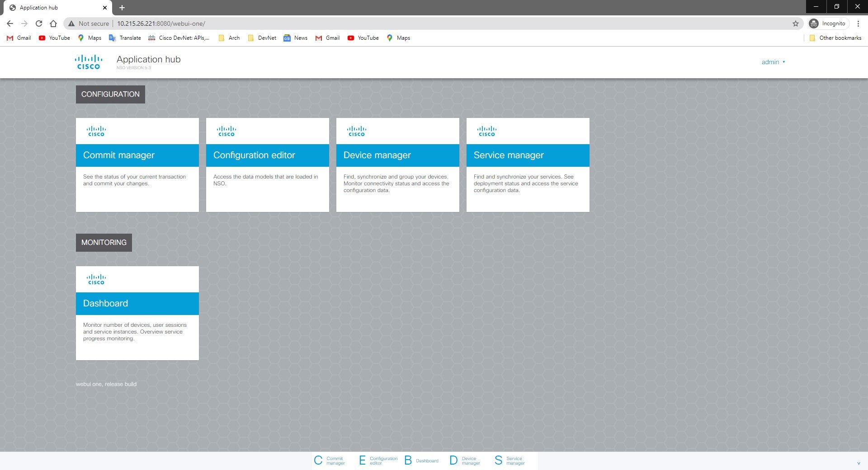Open the News bookmark

pyautogui.click(x=296, y=38)
